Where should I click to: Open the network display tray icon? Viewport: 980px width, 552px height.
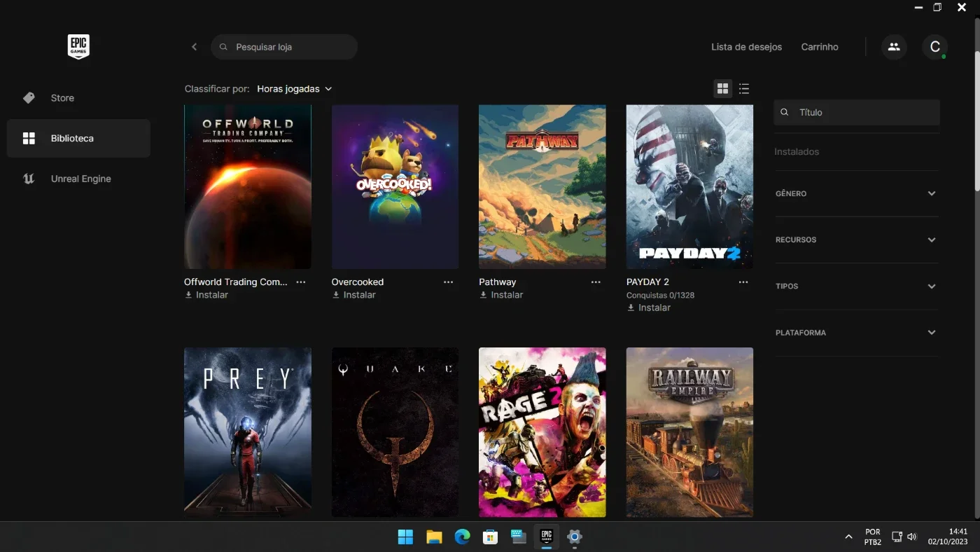897,537
